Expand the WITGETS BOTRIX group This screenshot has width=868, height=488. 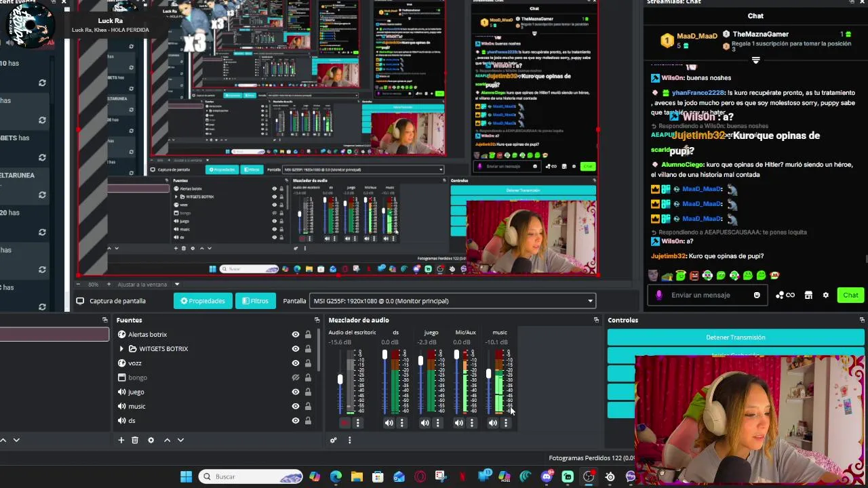click(121, 348)
